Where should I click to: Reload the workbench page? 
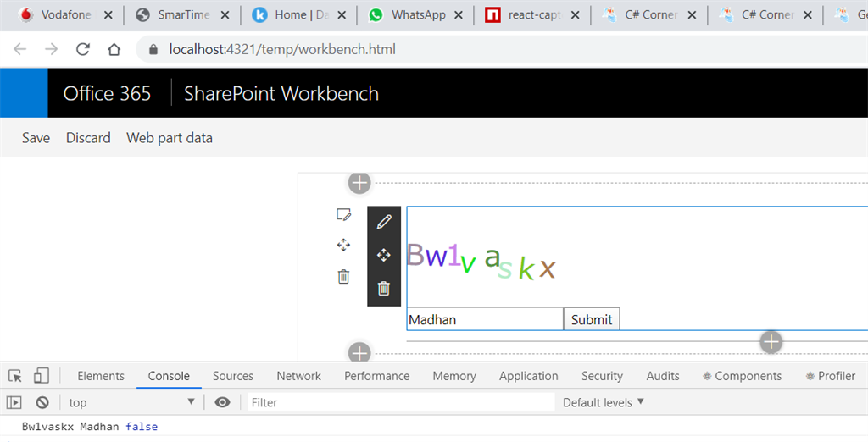click(83, 49)
